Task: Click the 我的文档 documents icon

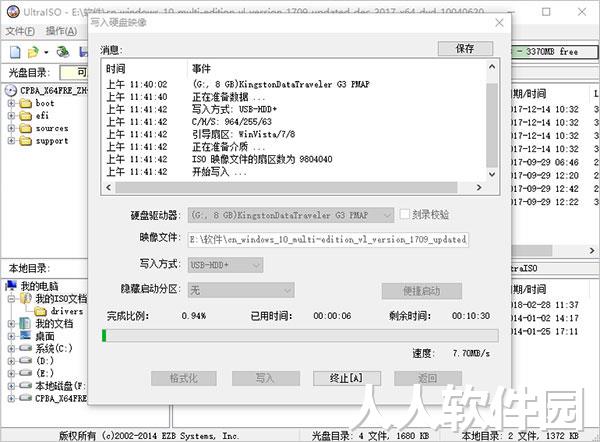Action: [25, 323]
